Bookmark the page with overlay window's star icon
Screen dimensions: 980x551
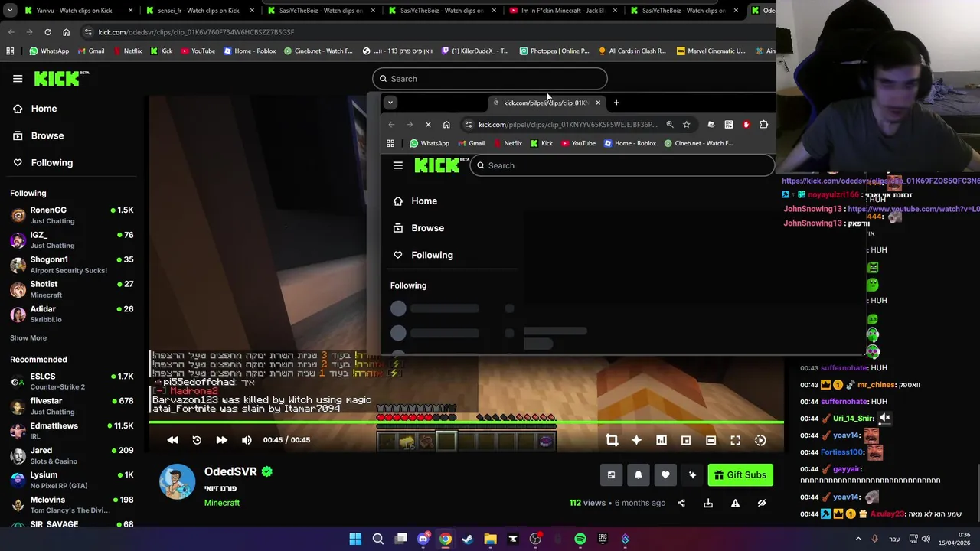pos(687,125)
